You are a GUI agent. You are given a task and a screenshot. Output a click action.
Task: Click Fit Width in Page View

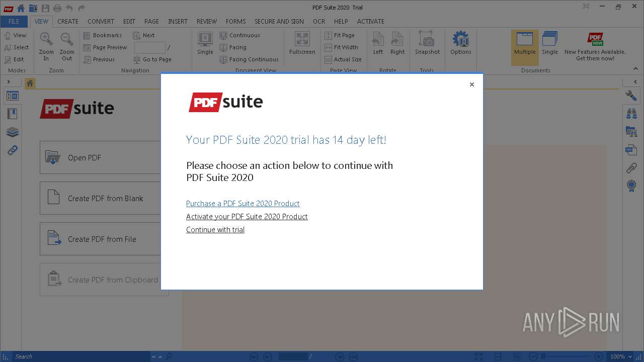pyautogui.click(x=342, y=47)
